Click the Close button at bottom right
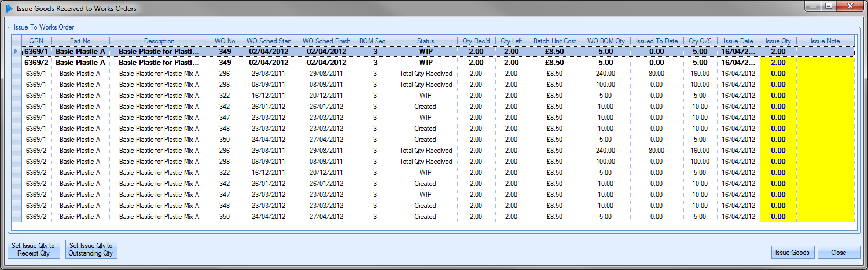This screenshot has height=270, width=868. pyautogui.click(x=838, y=253)
